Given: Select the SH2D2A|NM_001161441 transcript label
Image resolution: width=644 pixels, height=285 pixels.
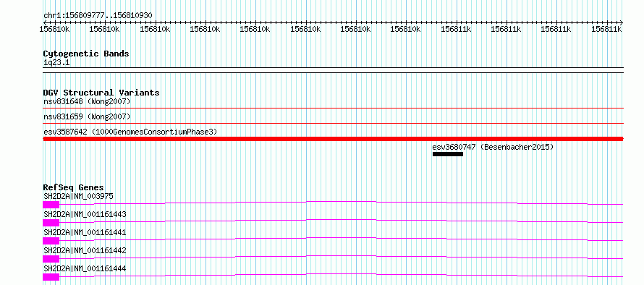Looking at the screenshot, I should pos(85,232).
